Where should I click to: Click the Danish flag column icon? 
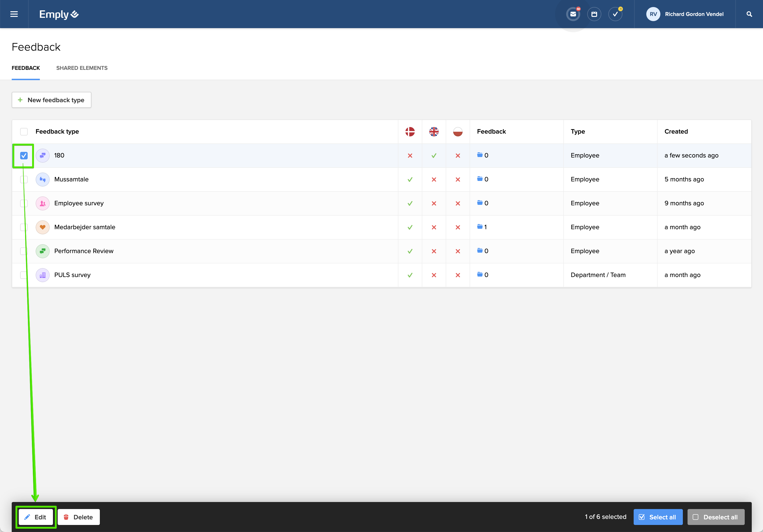pos(410,131)
